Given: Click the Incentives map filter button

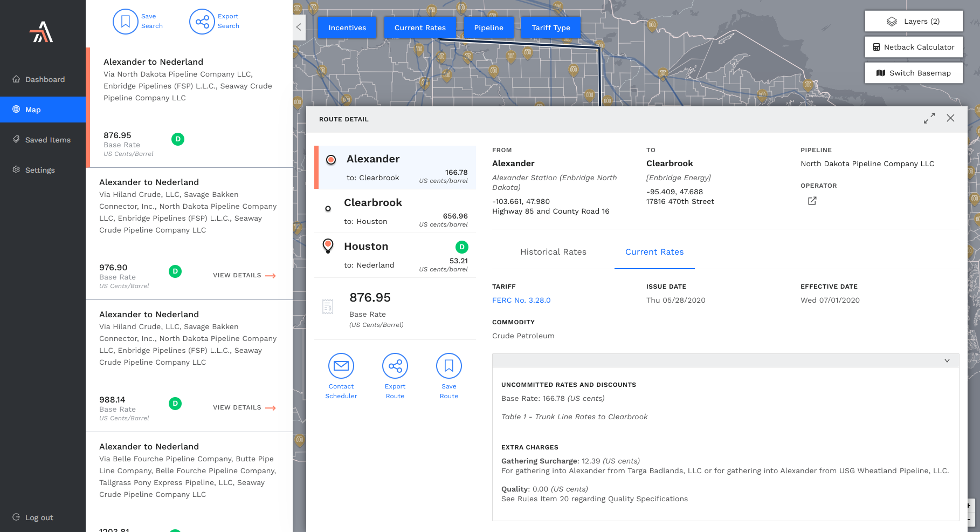Looking at the screenshot, I should click(x=347, y=28).
